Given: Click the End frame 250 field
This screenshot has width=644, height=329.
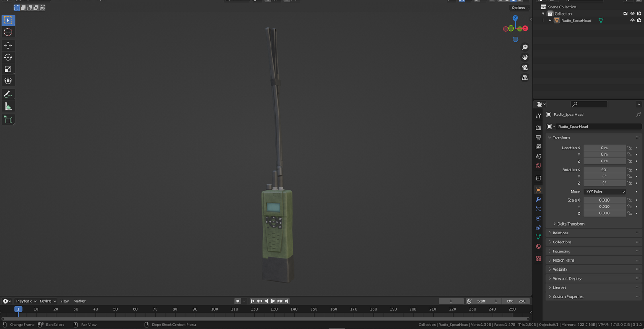Looking at the screenshot, I should [x=515, y=301].
